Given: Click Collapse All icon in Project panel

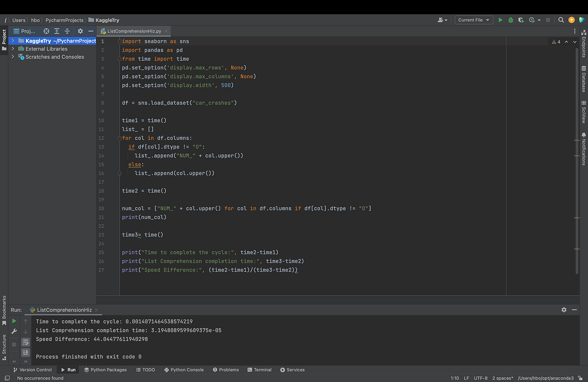Looking at the screenshot, I should [67, 31].
